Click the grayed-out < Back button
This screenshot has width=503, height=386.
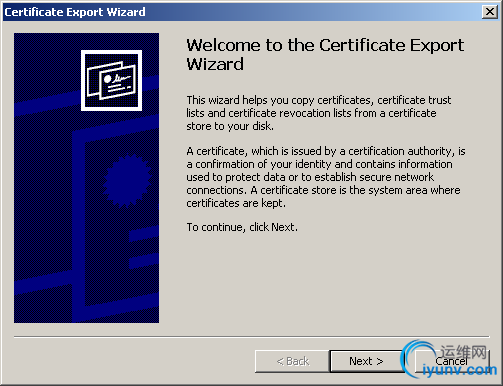coord(292,361)
